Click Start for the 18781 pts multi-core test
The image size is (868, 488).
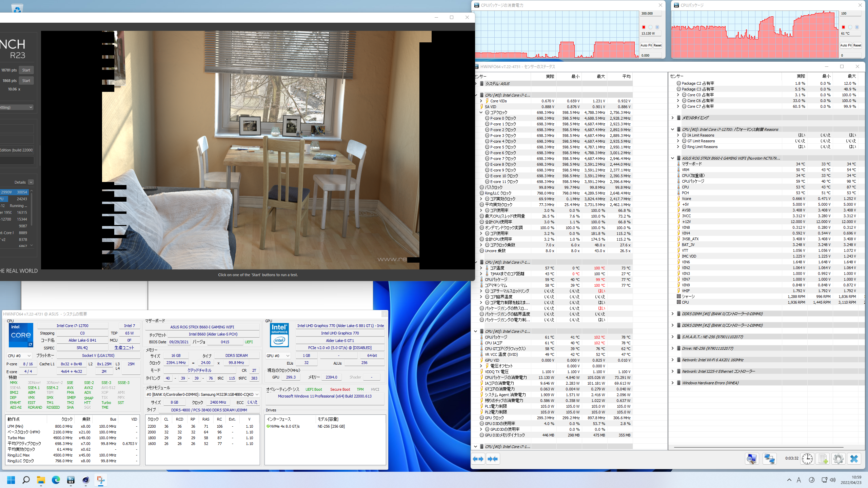click(x=26, y=70)
